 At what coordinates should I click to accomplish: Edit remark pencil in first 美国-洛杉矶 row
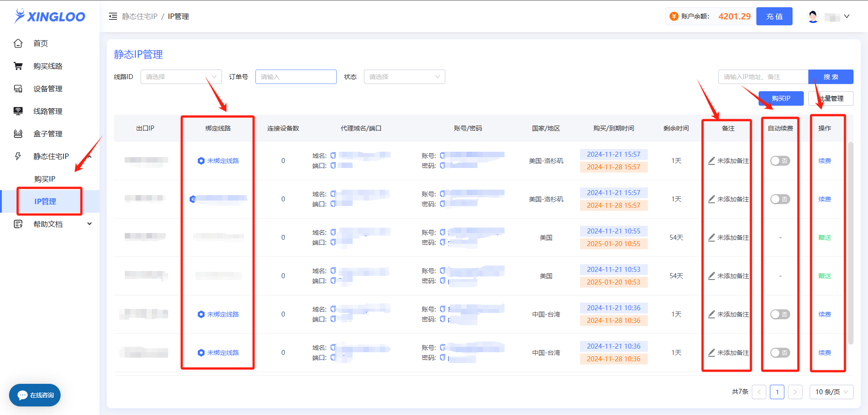pos(712,161)
